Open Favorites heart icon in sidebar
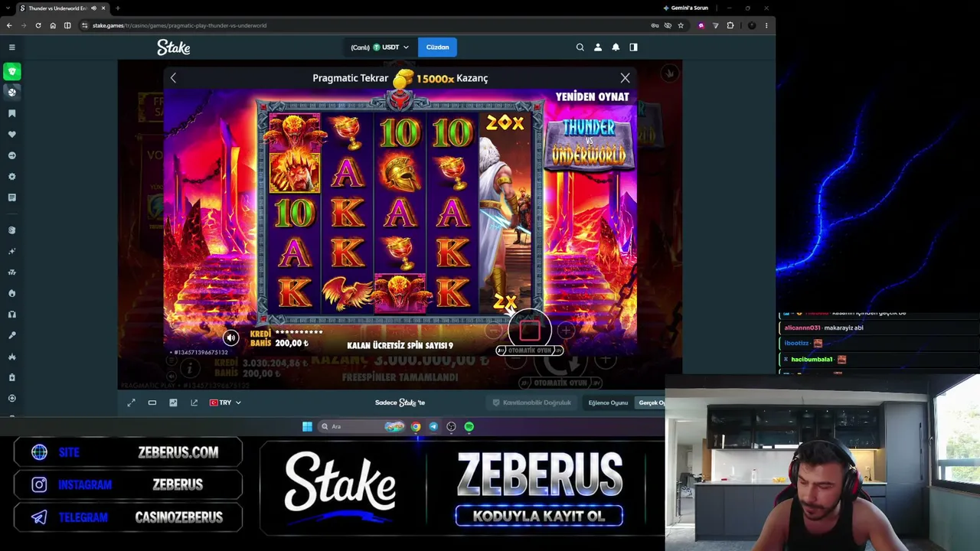Image resolution: width=980 pixels, height=551 pixels. (11, 135)
